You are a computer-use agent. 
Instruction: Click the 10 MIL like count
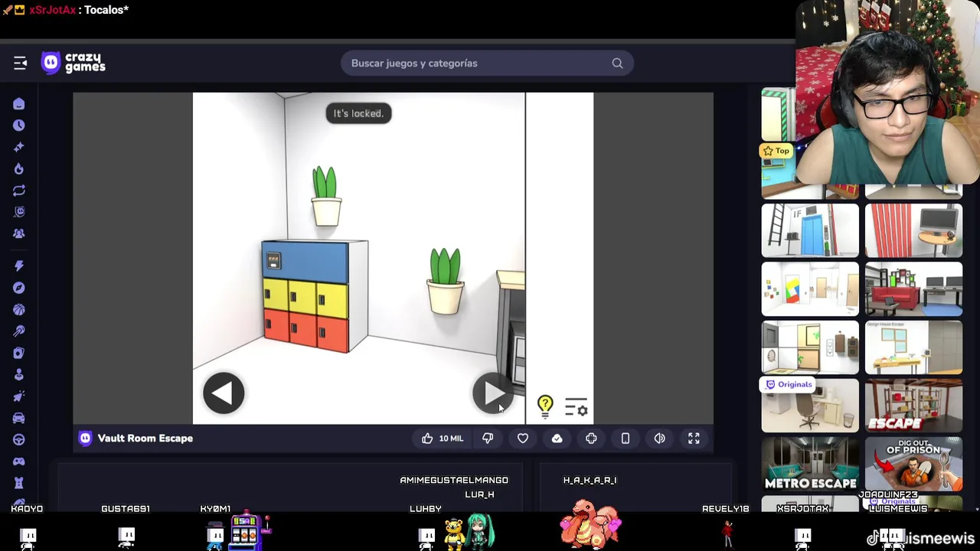pyautogui.click(x=451, y=439)
